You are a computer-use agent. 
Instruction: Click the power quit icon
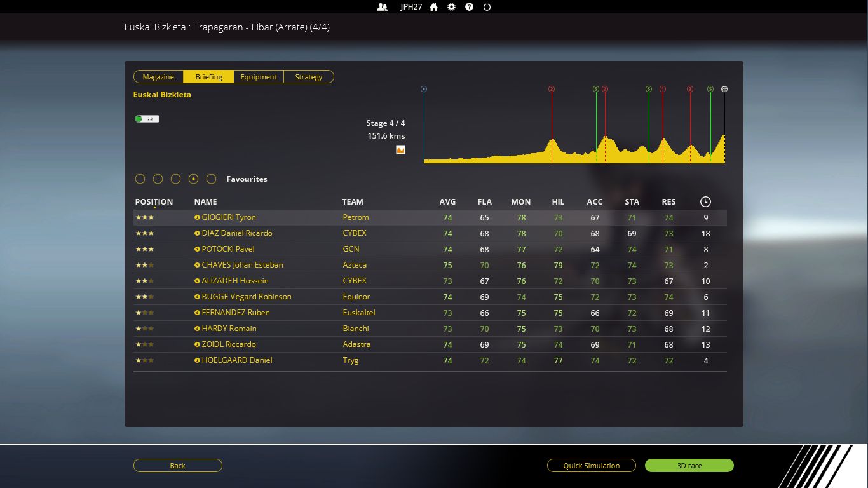pos(487,7)
